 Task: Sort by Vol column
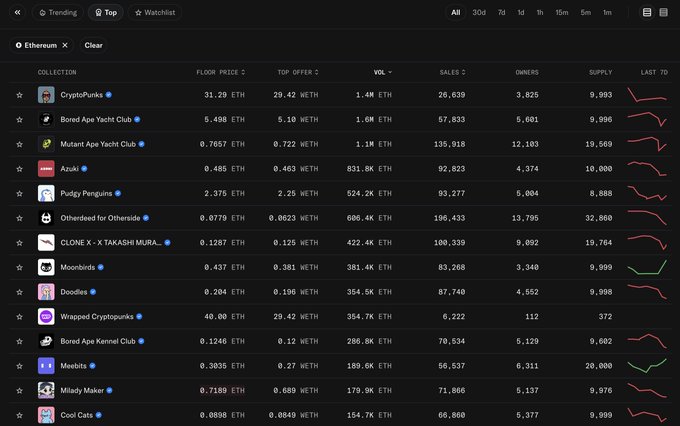pyautogui.click(x=383, y=72)
